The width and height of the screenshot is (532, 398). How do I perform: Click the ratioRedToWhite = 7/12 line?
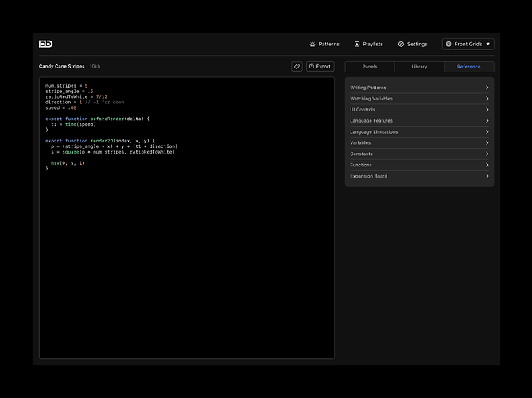point(76,97)
